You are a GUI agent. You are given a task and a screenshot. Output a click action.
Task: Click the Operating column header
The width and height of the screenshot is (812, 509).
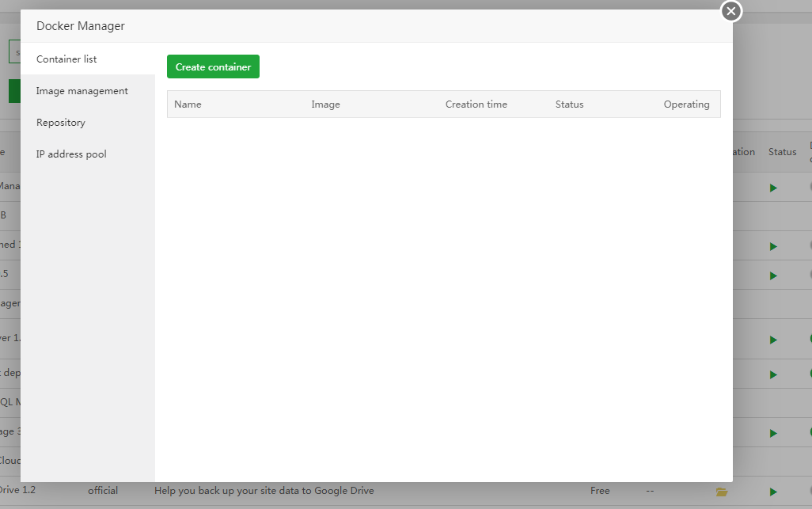pos(686,104)
